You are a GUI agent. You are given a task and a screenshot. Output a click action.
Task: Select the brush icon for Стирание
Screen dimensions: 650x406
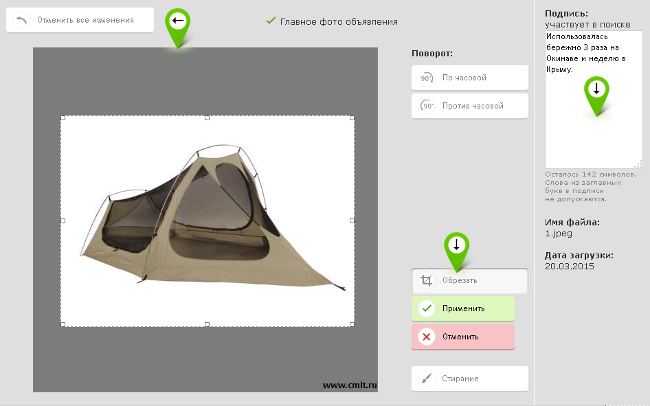pos(426,379)
